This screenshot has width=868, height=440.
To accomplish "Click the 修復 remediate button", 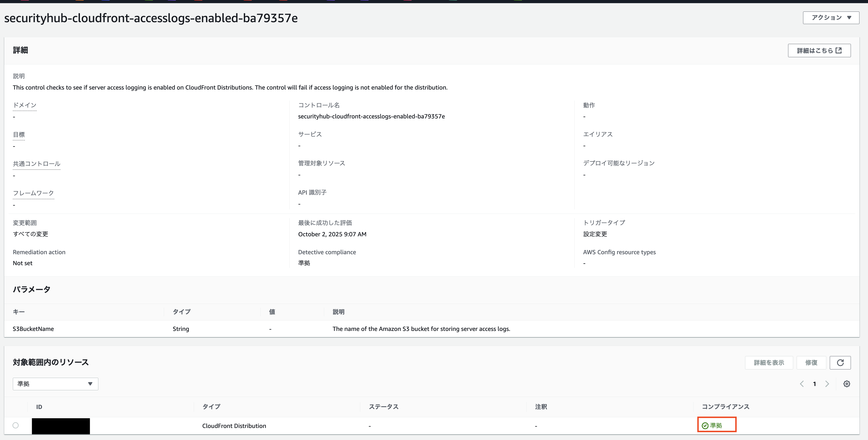I will 811,362.
